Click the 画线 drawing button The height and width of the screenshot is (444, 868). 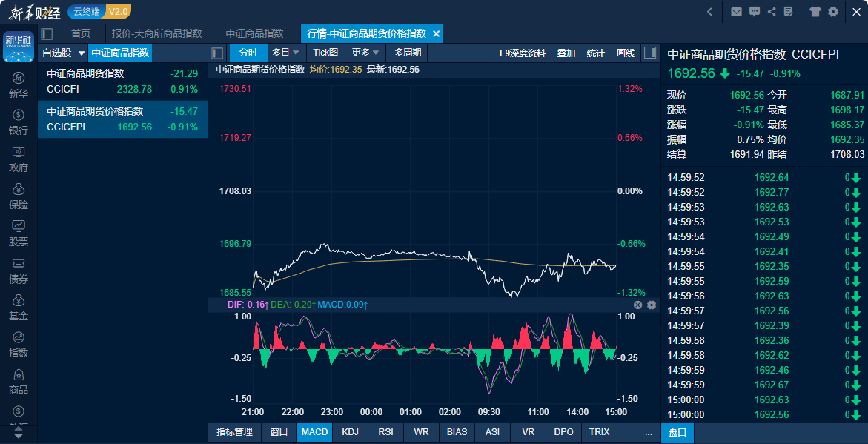click(626, 53)
